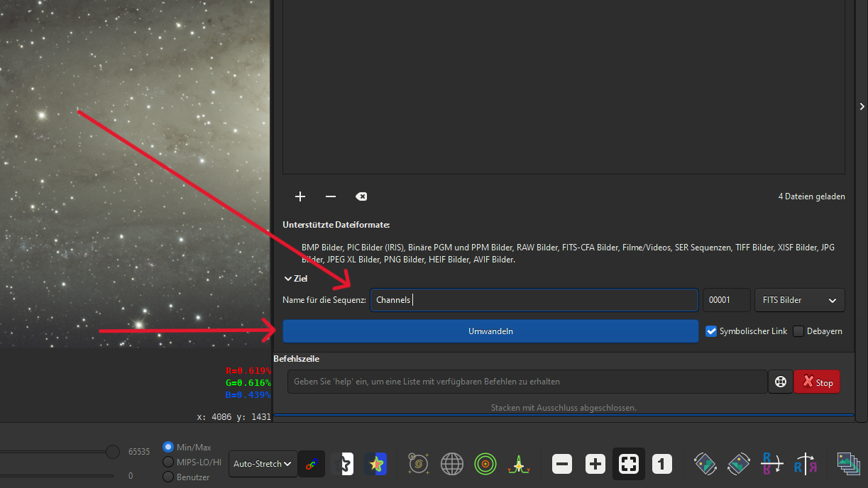Enable false color rainbow star view
Screen dimensions: 868x488
pyautogui.click(x=376, y=465)
